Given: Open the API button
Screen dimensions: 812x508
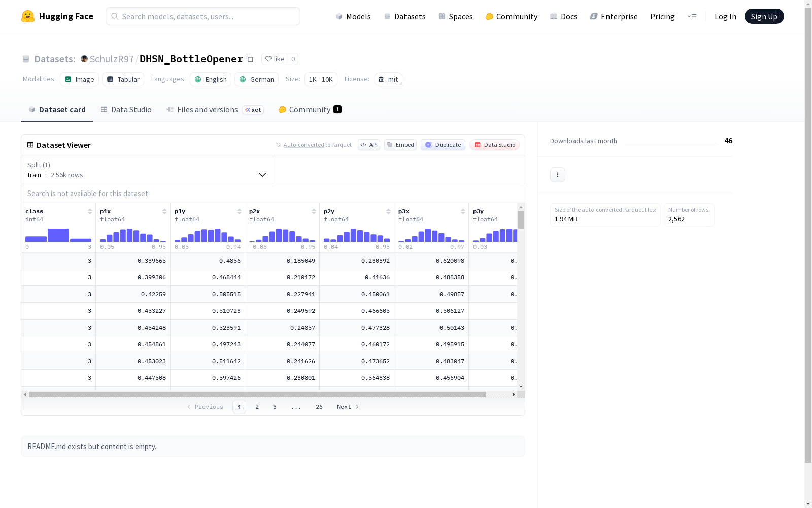Looking at the screenshot, I should (x=369, y=145).
